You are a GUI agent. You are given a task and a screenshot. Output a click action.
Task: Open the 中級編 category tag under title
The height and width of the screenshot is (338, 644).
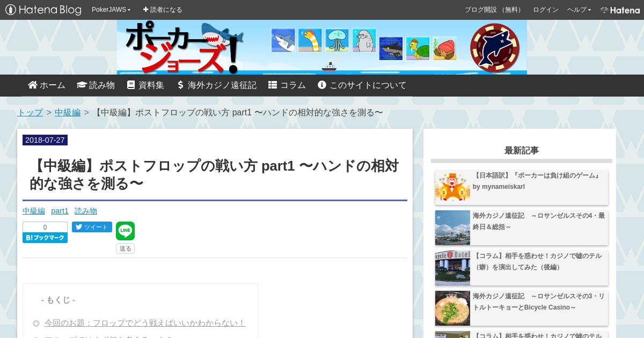[34, 211]
